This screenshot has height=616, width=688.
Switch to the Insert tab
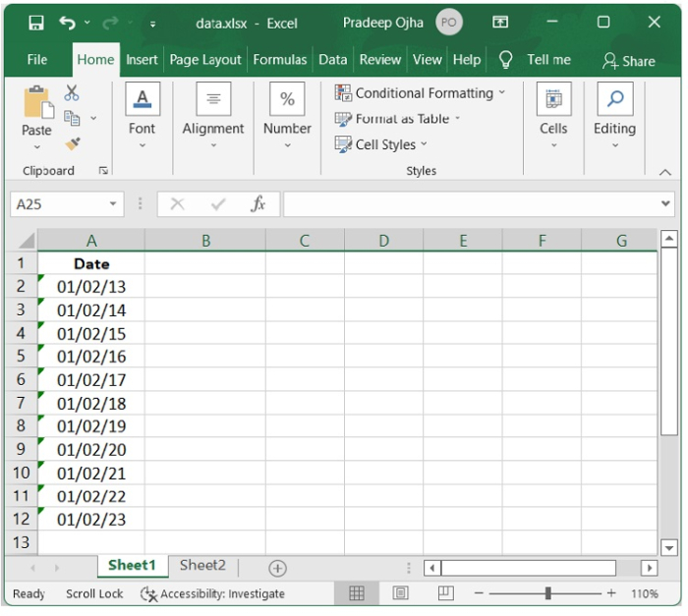[142, 60]
